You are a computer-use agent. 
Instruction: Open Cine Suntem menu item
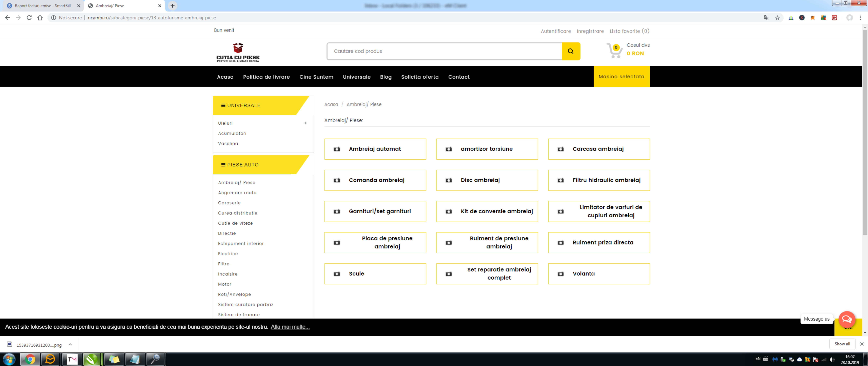(x=316, y=77)
